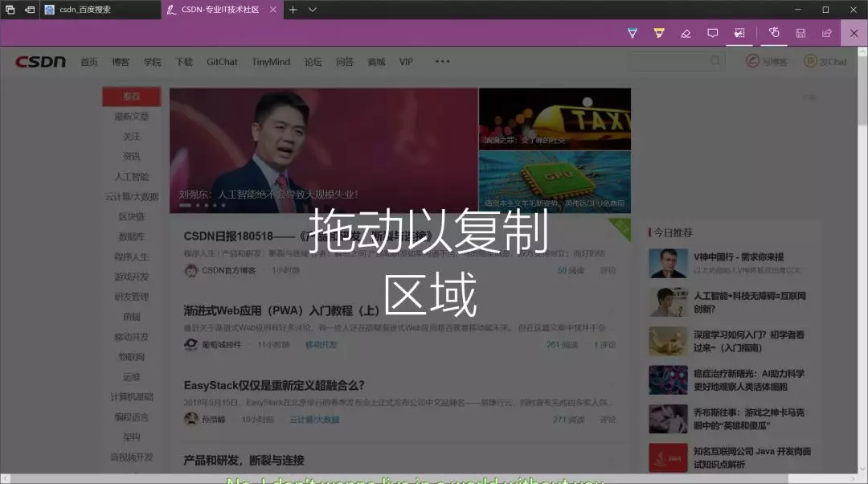Save the web note
This screenshot has height=484, width=868.
tap(800, 33)
